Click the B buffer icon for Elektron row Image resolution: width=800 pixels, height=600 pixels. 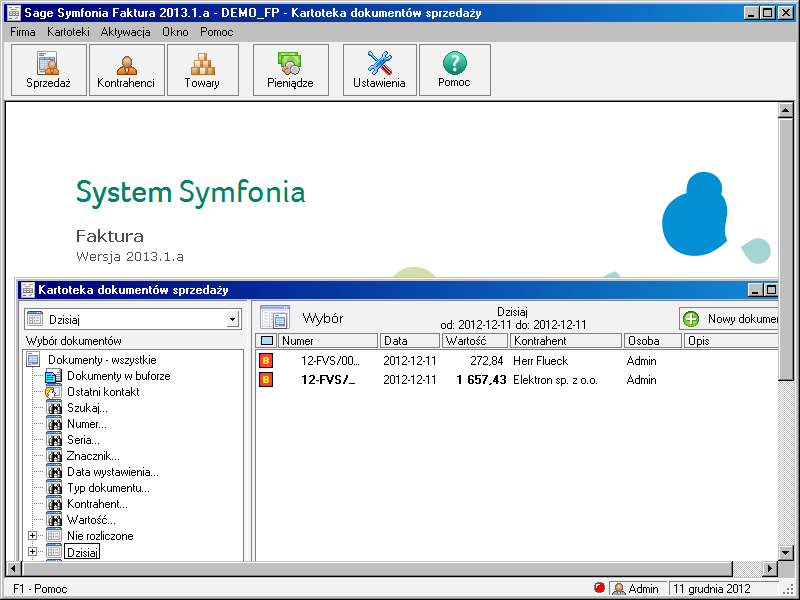tap(266, 380)
